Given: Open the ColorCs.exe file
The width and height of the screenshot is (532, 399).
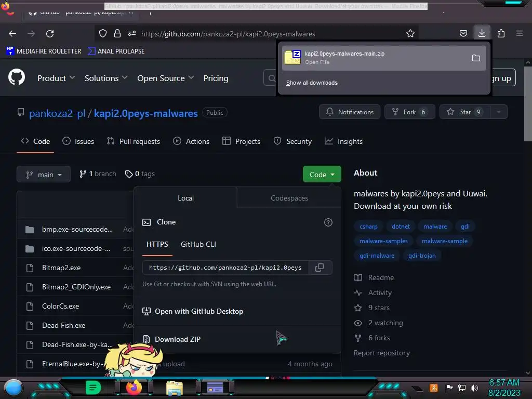Looking at the screenshot, I should pos(60,306).
